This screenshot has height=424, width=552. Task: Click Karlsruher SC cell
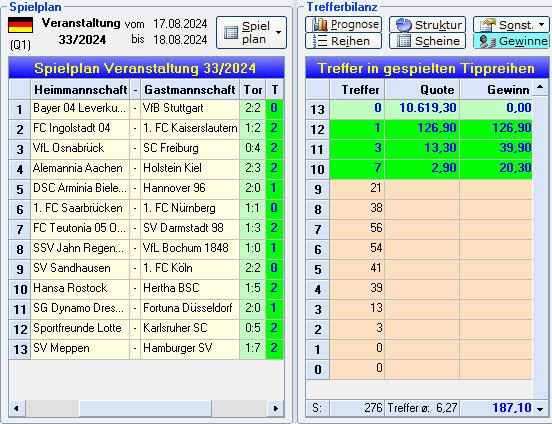click(190, 329)
